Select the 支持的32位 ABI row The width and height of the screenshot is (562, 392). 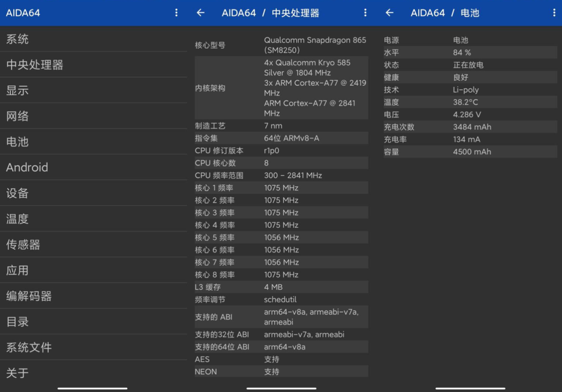(282, 334)
